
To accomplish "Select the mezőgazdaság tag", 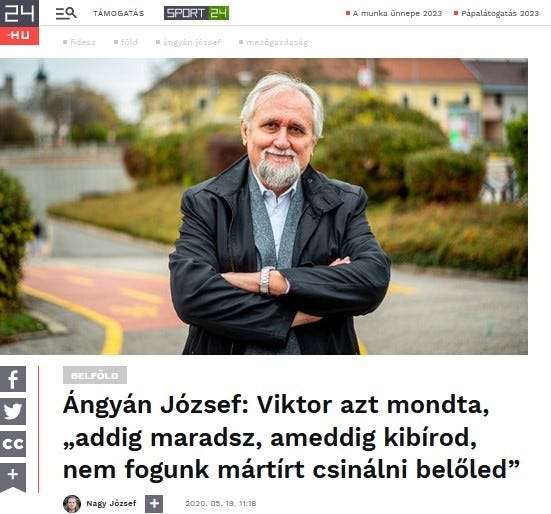I will pos(273,42).
